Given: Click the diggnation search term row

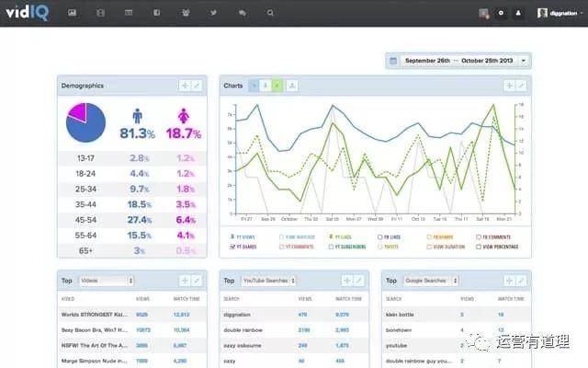Looking at the screenshot, I should [294, 315].
